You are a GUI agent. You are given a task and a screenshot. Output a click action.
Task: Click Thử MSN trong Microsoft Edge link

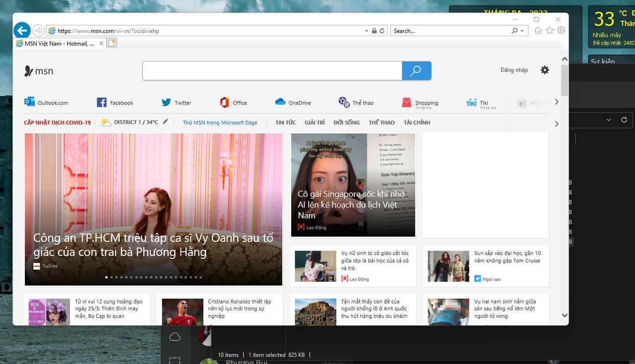click(220, 122)
